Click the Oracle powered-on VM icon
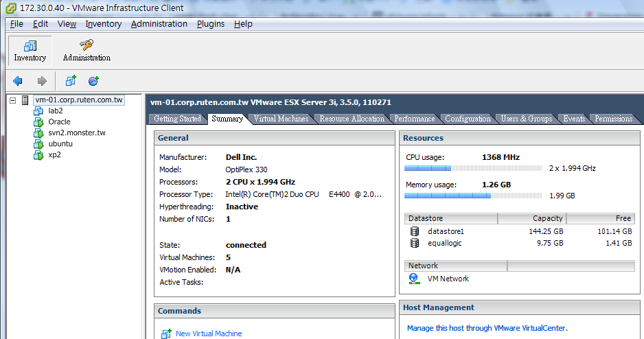Viewport: 644px width, 339px height. [38, 122]
